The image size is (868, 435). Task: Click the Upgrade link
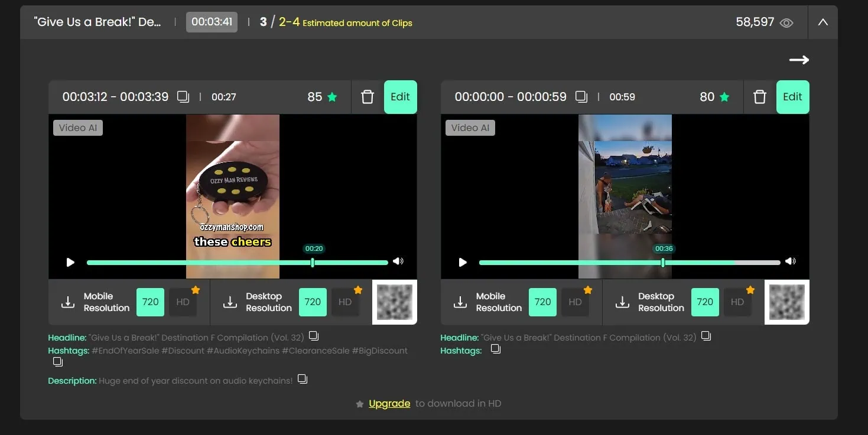pyautogui.click(x=389, y=404)
